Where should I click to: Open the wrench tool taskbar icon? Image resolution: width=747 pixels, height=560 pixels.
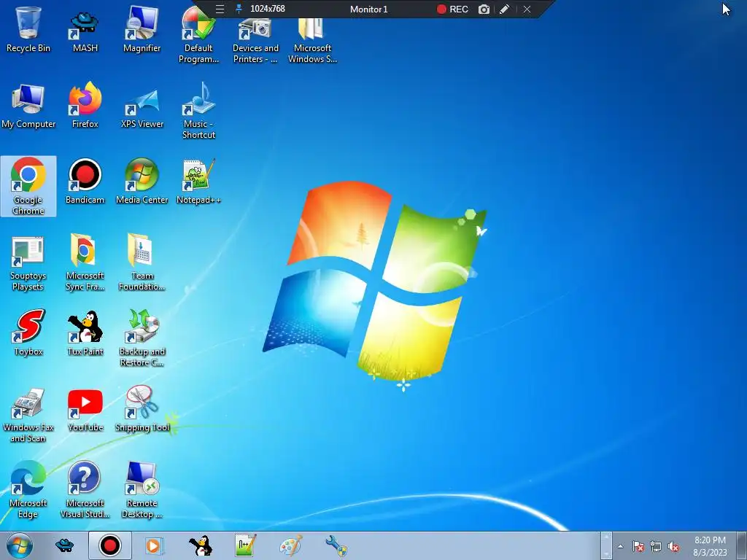pyautogui.click(x=336, y=545)
